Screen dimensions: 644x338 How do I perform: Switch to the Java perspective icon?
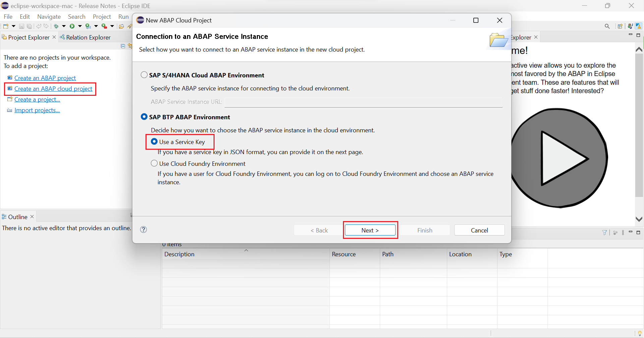point(630,26)
